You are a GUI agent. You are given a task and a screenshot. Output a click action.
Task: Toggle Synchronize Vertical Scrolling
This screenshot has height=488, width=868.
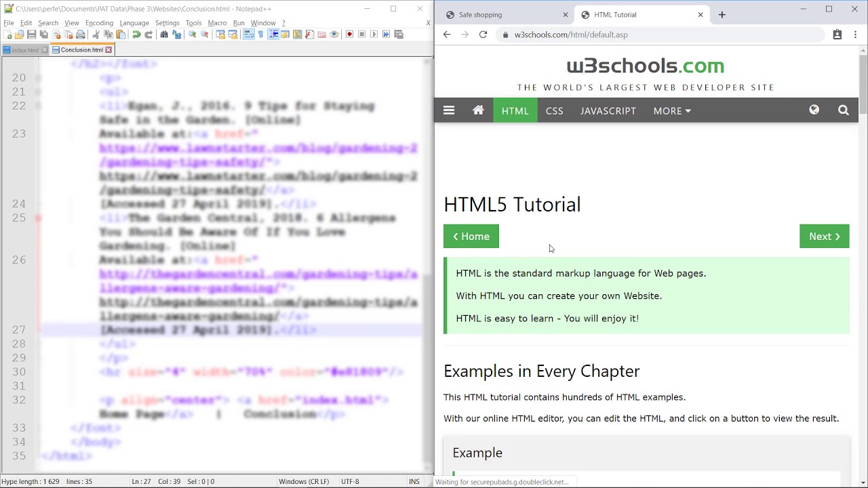tap(220, 34)
